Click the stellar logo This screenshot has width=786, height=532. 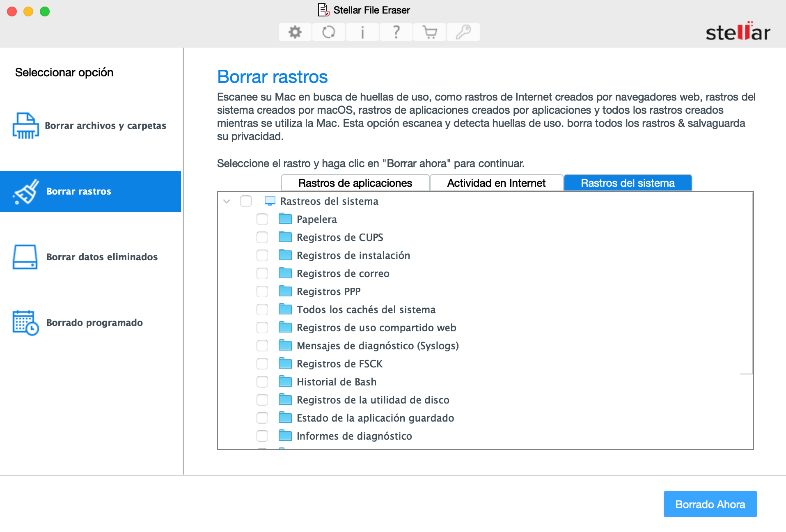point(738,31)
